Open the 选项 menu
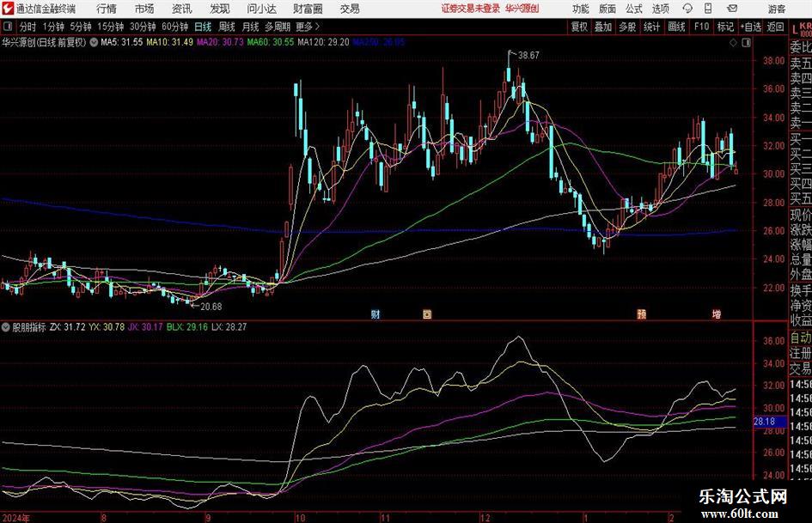 [660, 9]
